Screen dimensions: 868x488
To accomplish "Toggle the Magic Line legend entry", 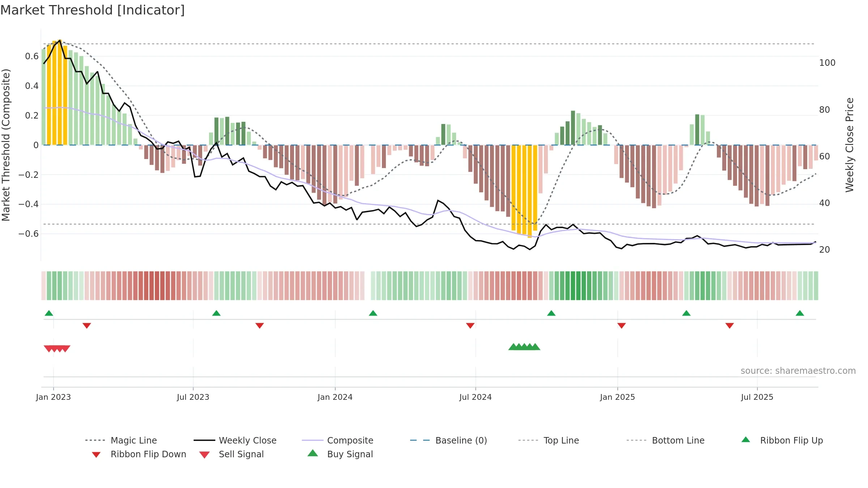I will click(x=121, y=440).
